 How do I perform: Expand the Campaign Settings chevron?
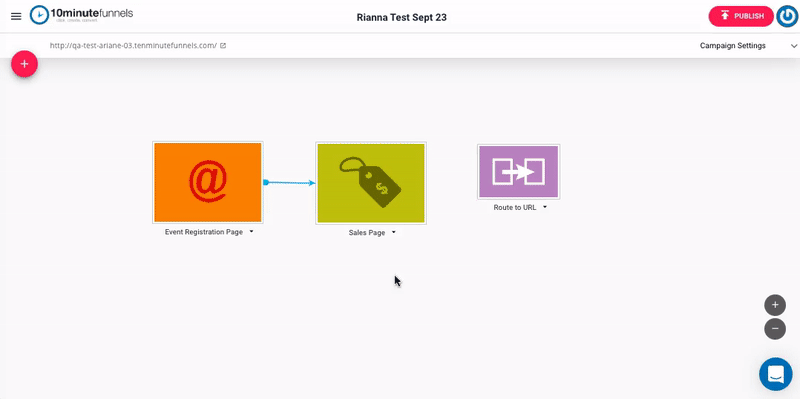[x=794, y=46]
